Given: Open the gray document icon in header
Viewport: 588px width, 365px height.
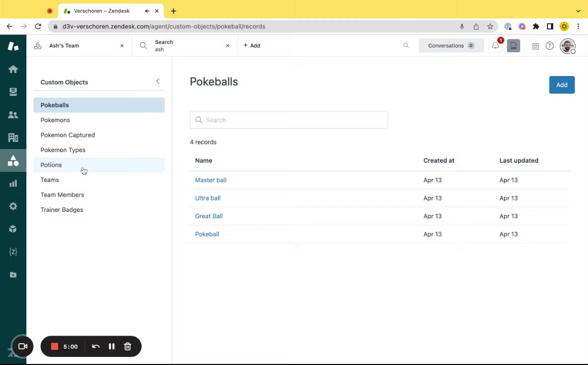Looking at the screenshot, I should click(513, 46).
